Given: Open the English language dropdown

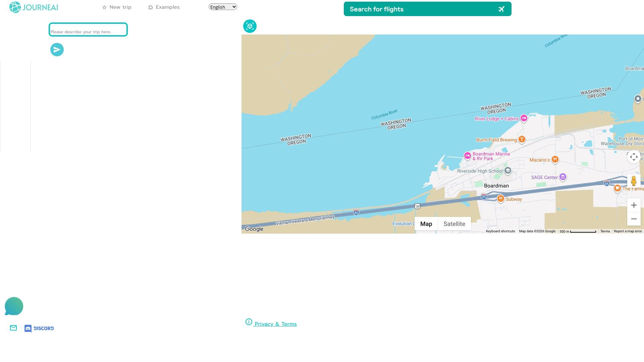Looking at the screenshot, I should 223,7.
